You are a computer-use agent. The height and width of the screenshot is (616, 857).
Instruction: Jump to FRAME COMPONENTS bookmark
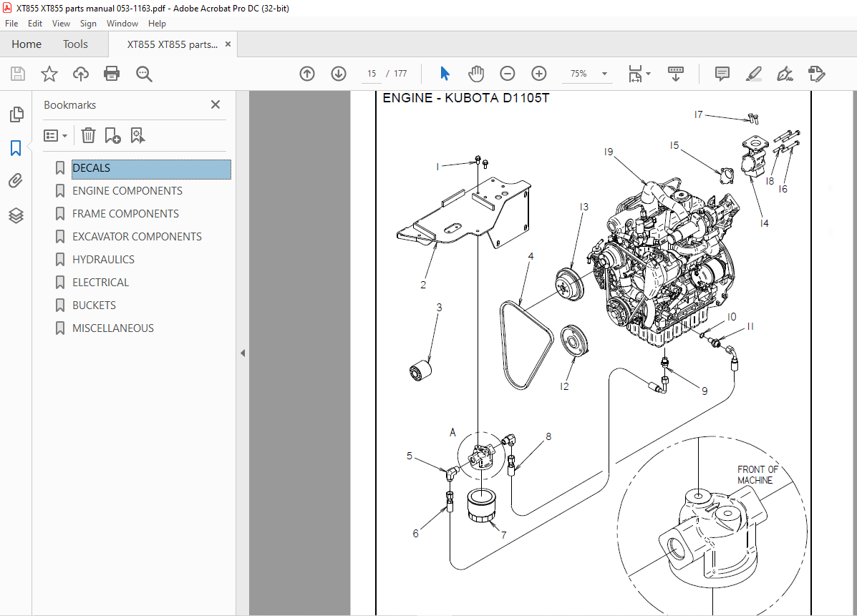(125, 214)
